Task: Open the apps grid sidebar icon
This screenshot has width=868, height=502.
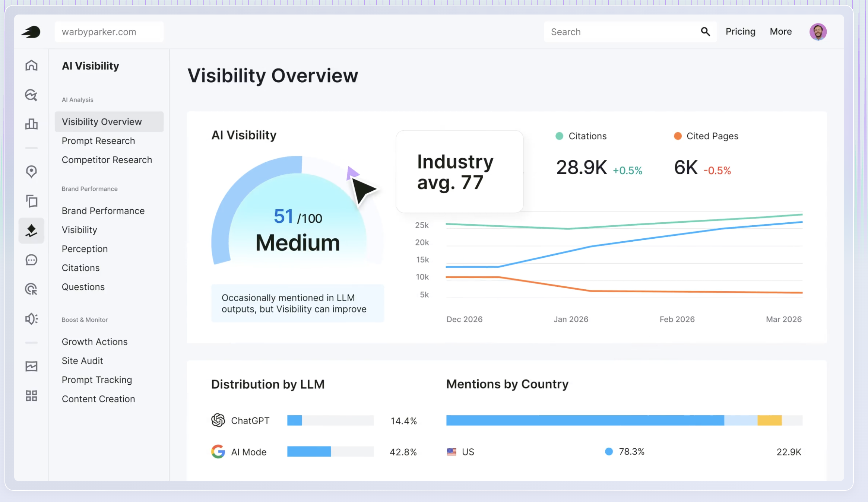Action: click(x=31, y=395)
